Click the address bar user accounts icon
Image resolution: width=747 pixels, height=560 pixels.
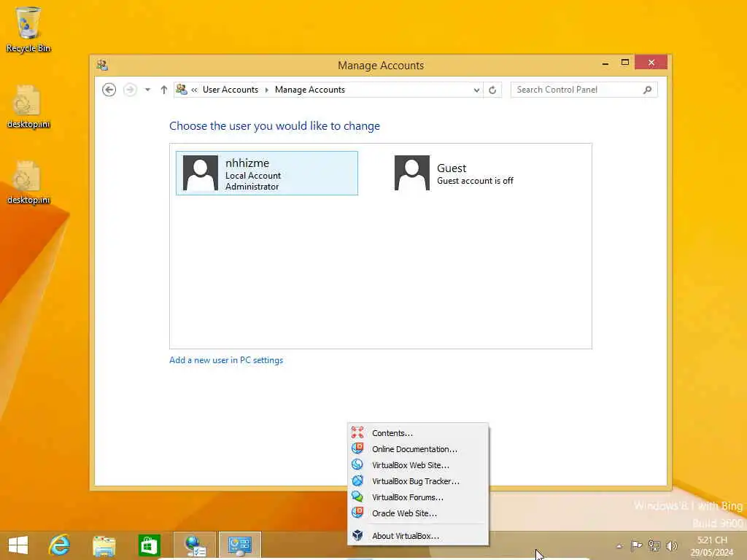click(x=182, y=90)
